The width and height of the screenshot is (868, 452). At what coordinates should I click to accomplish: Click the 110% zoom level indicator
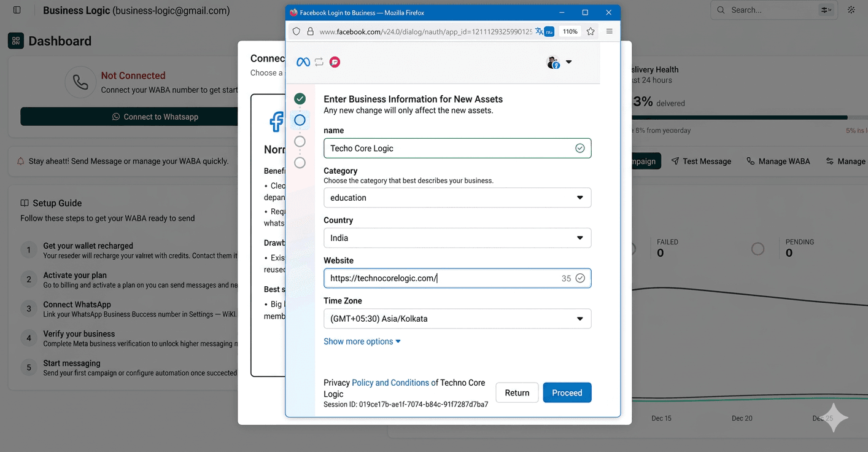click(570, 31)
